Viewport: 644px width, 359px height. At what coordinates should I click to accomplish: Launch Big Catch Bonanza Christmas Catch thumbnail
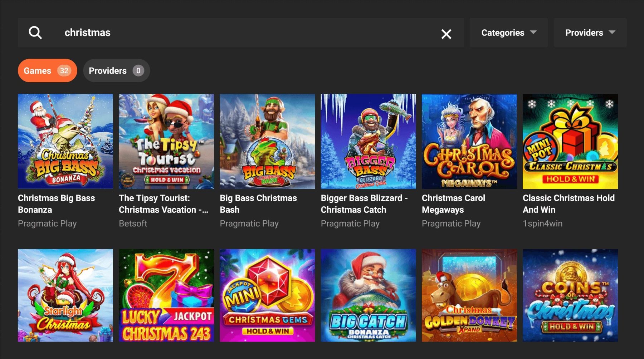368,295
